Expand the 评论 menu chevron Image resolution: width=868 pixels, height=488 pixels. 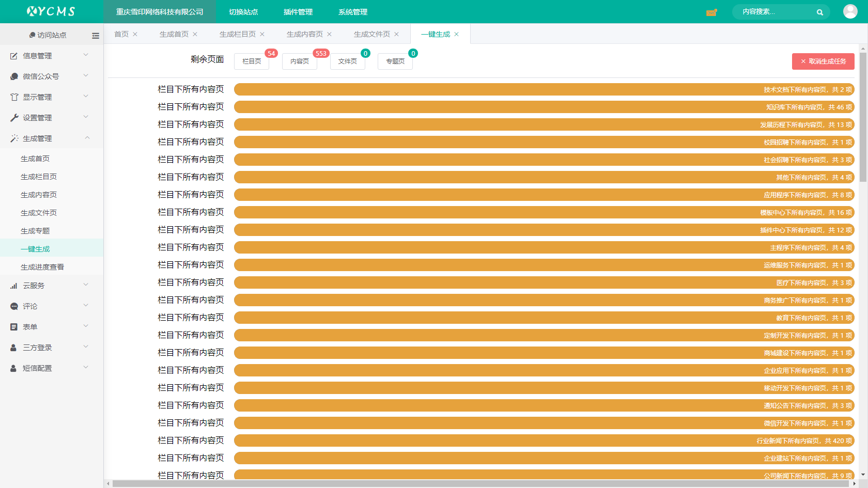86,305
